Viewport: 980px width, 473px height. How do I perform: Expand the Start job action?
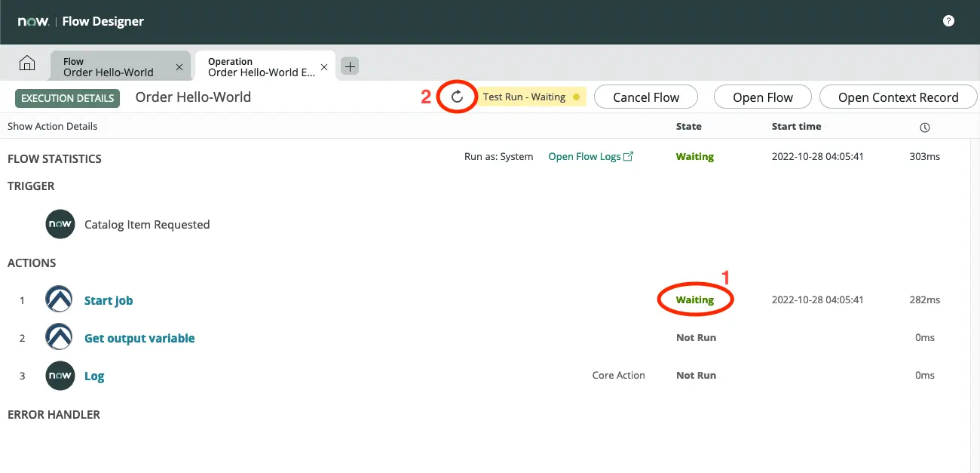click(109, 300)
